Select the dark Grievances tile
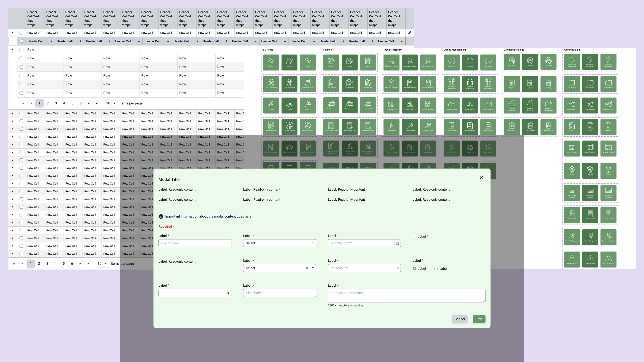 pos(470,63)
